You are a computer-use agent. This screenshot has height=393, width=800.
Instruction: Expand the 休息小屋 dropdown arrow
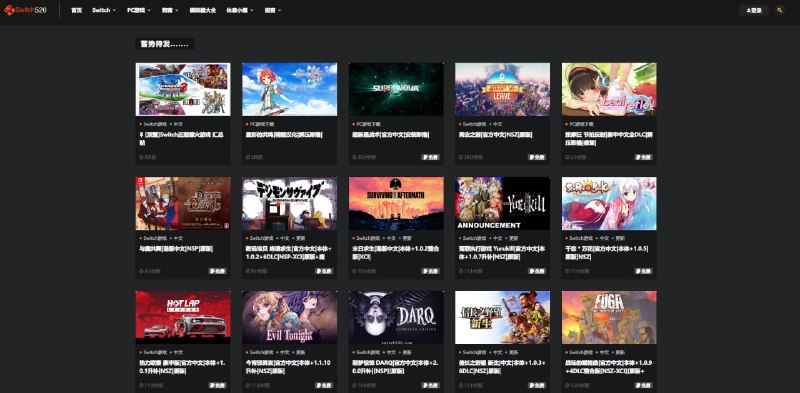point(252,10)
